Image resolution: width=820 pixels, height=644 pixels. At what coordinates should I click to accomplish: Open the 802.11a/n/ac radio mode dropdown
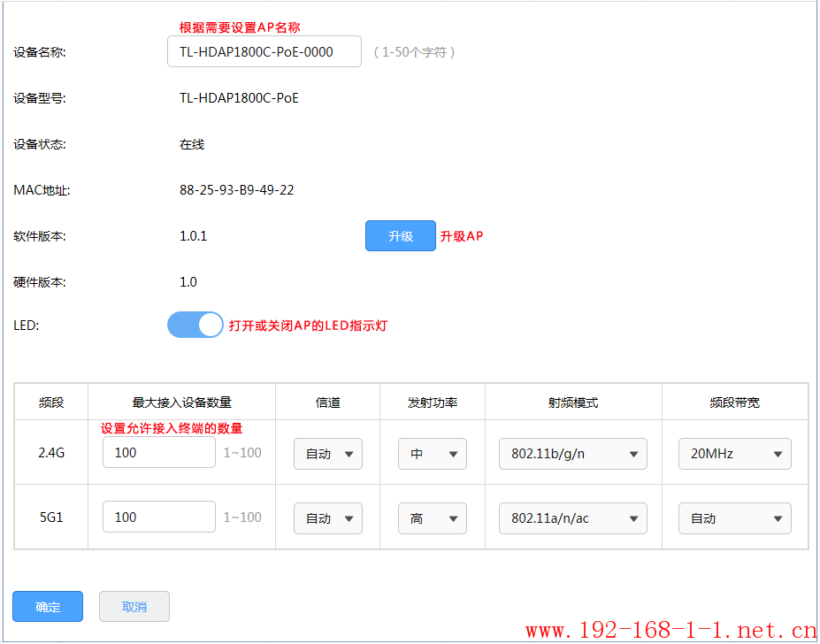coord(572,518)
